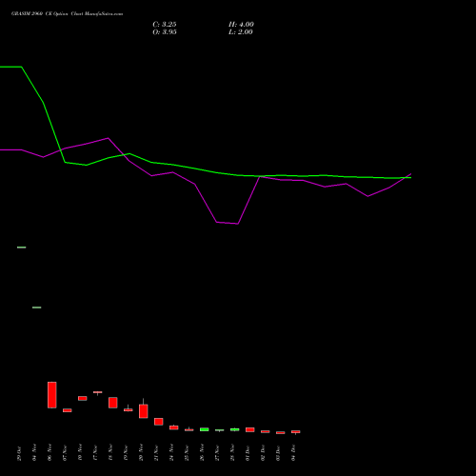Viewport: 476px width, 476px height.
Task: Click the 29 Oct date label
Action: pos(19,453)
